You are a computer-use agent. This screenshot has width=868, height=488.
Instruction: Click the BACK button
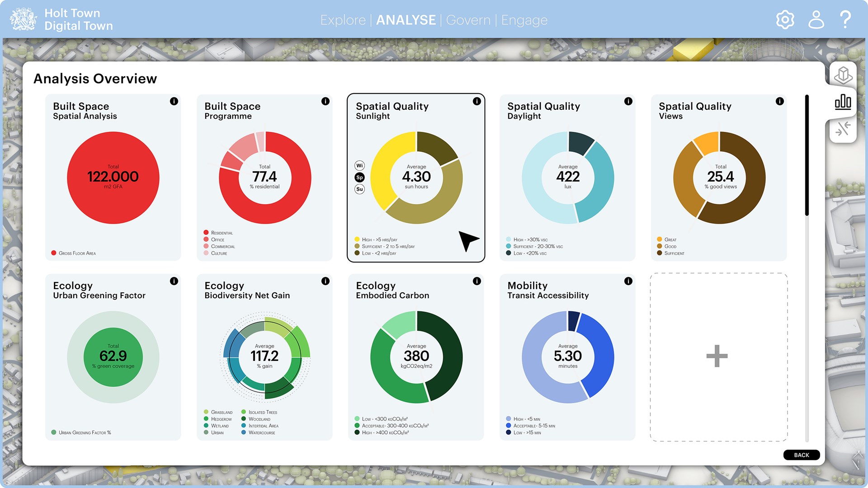801,455
